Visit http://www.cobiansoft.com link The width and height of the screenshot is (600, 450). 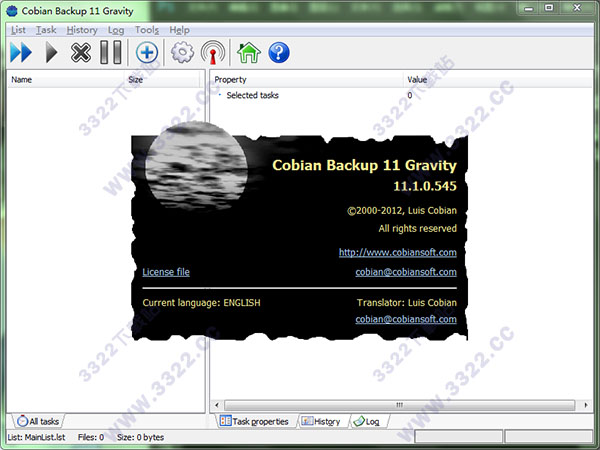pyautogui.click(x=398, y=253)
